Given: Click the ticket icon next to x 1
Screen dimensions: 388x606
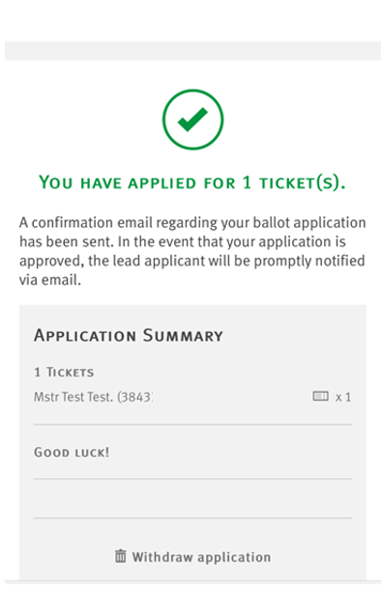Looking at the screenshot, I should pyautogui.click(x=320, y=396).
